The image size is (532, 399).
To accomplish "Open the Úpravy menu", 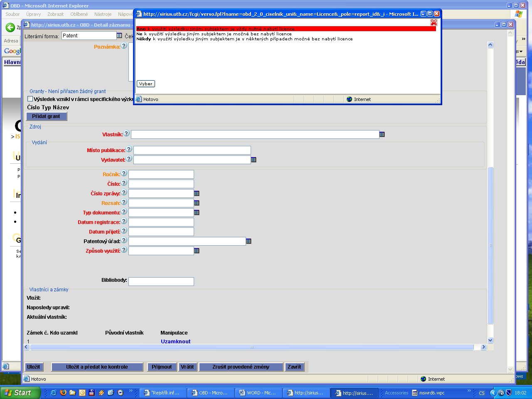I will click(33, 14).
